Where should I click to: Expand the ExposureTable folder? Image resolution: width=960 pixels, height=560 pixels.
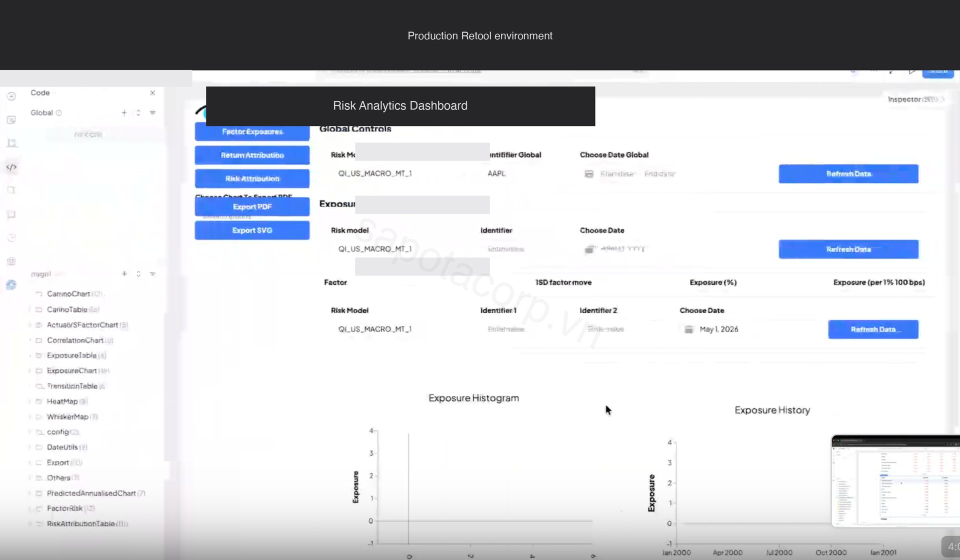pos(71,355)
